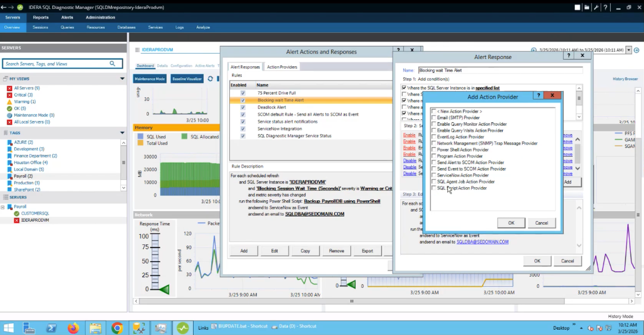Show hidden system tray icons
This screenshot has height=335, width=644.
[581, 328]
